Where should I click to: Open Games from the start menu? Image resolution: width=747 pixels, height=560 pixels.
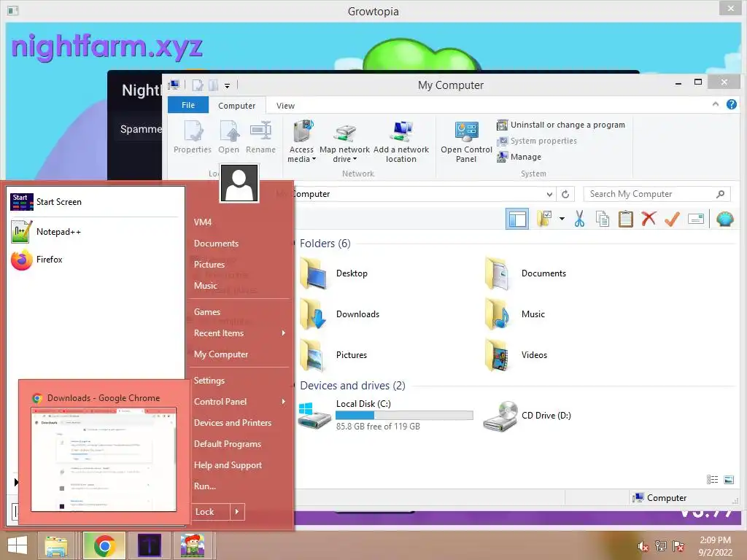(x=207, y=312)
